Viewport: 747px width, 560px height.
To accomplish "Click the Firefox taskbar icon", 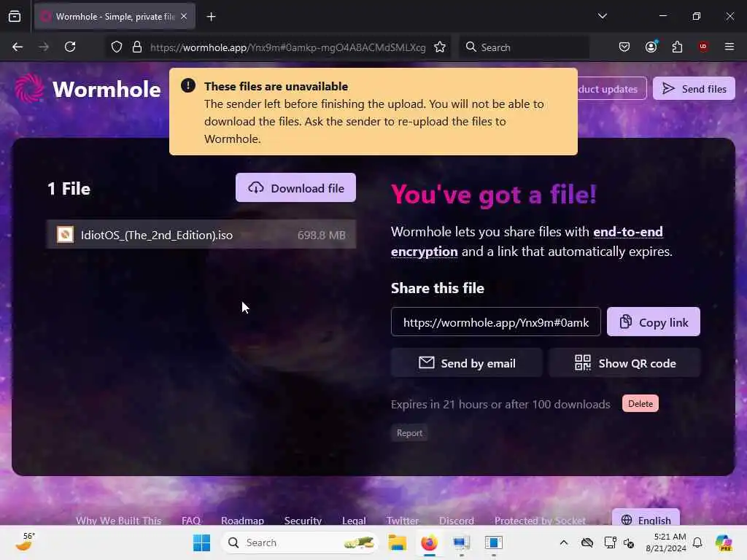I will point(429,542).
